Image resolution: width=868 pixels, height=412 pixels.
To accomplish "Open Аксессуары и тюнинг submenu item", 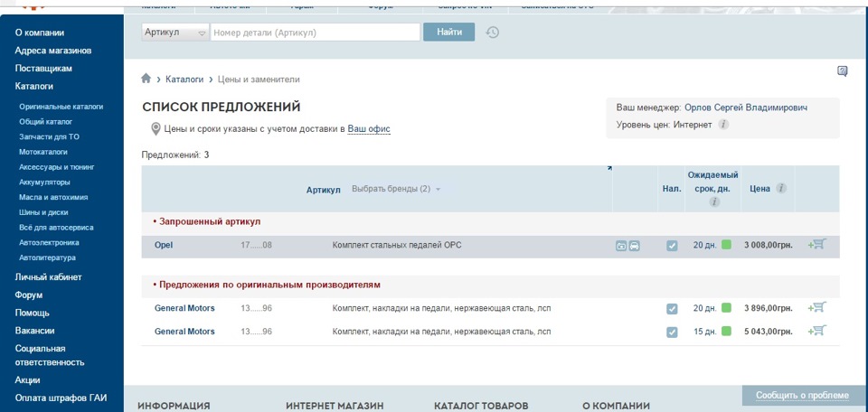I will click(x=57, y=167).
